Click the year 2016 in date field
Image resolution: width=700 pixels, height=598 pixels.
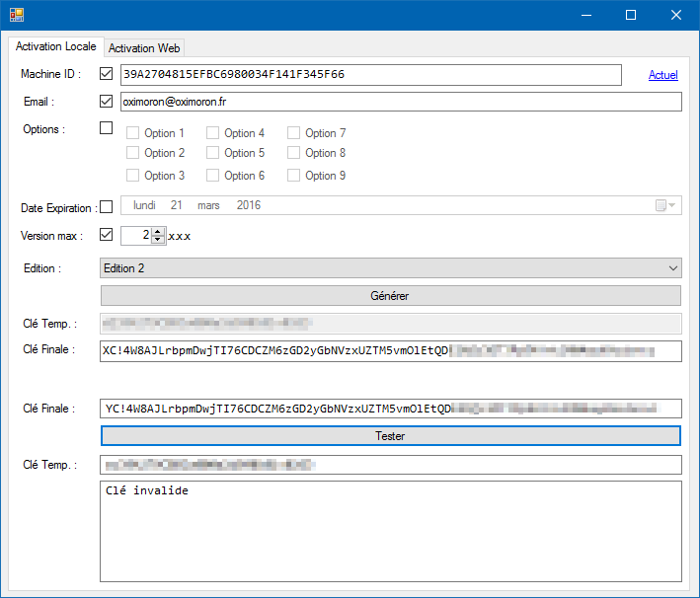[249, 205]
